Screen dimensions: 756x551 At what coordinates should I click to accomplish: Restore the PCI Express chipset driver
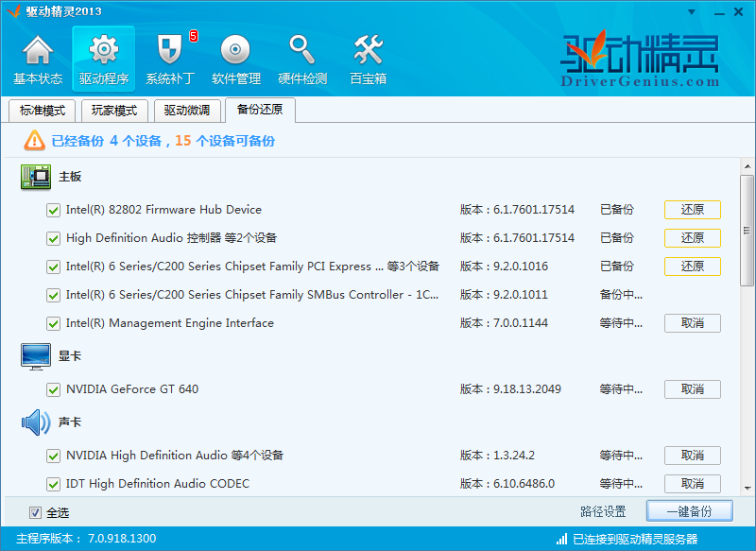693,267
